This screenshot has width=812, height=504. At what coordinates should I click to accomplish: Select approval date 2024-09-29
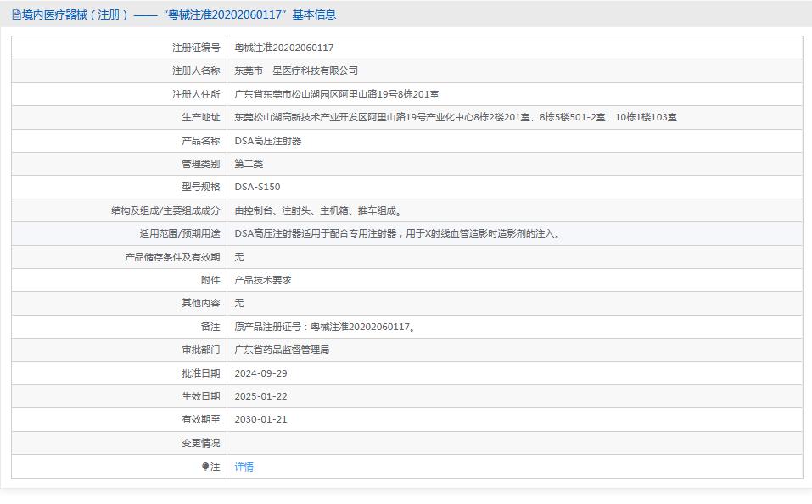(x=260, y=373)
